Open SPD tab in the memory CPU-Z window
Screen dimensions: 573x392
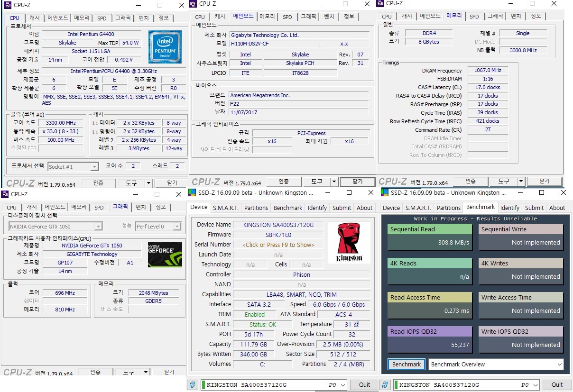[x=474, y=17]
